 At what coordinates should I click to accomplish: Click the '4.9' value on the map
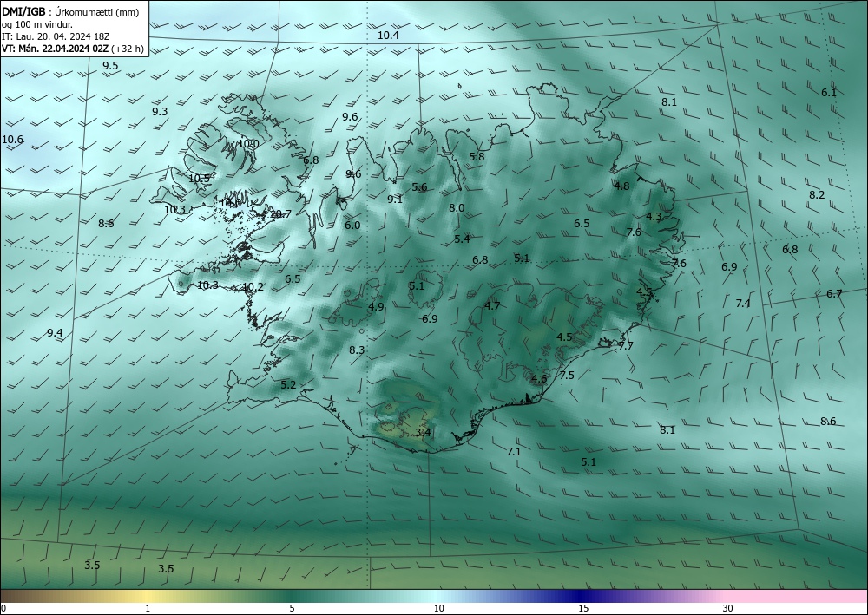(x=376, y=306)
